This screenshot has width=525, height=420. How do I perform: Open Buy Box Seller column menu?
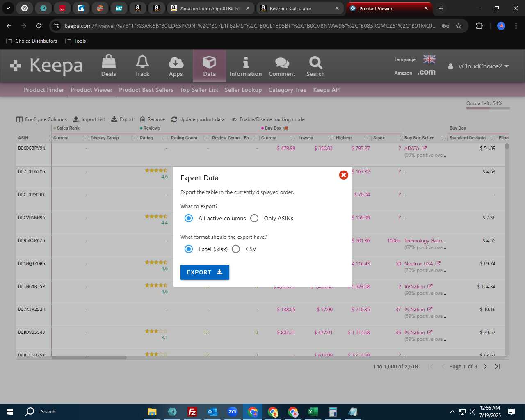point(444,138)
